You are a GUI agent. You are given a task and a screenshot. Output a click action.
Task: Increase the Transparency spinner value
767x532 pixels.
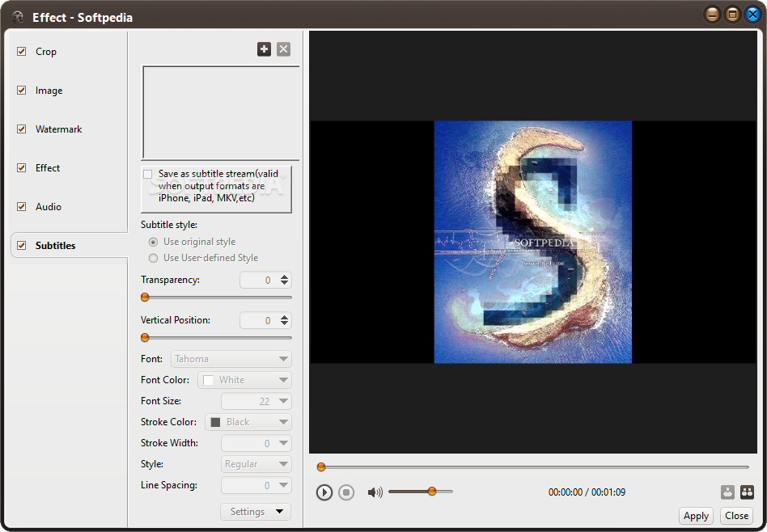coord(284,277)
